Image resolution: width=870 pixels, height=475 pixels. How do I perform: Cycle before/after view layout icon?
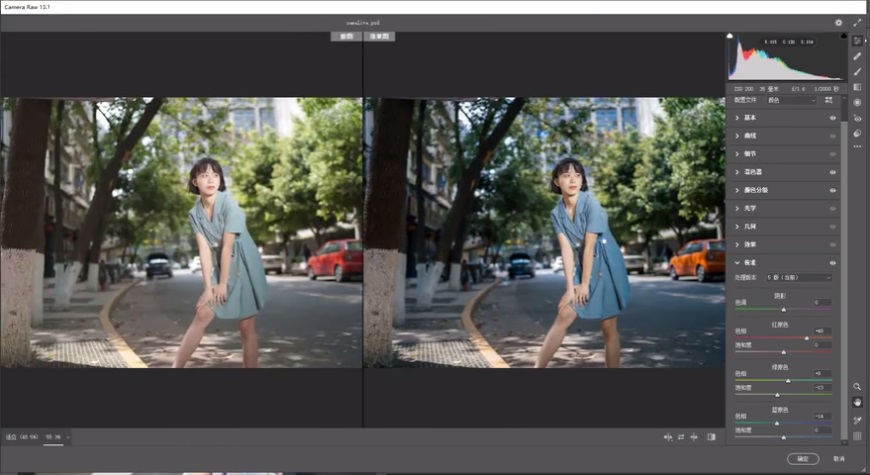pos(668,437)
